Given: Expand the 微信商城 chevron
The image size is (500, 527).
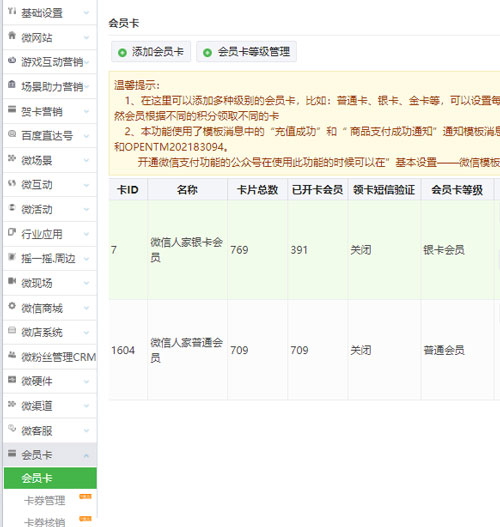Looking at the screenshot, I should (x=86, y=308).
